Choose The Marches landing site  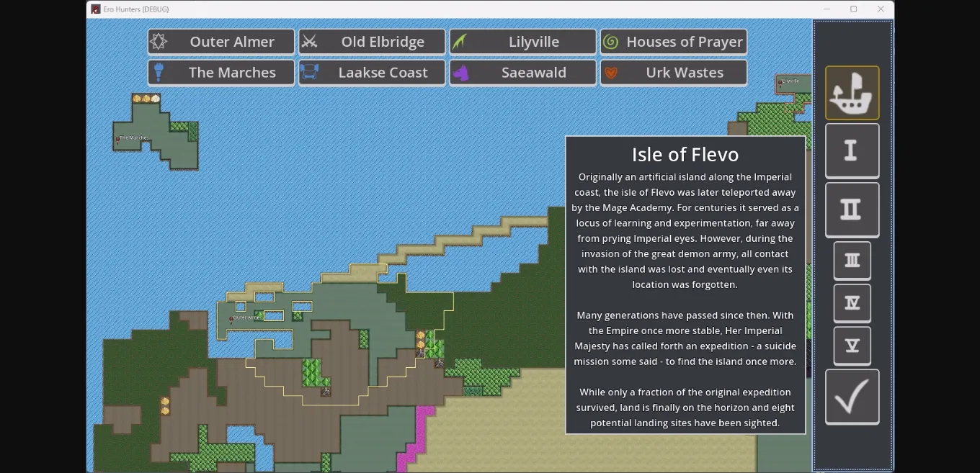(221, 73)
